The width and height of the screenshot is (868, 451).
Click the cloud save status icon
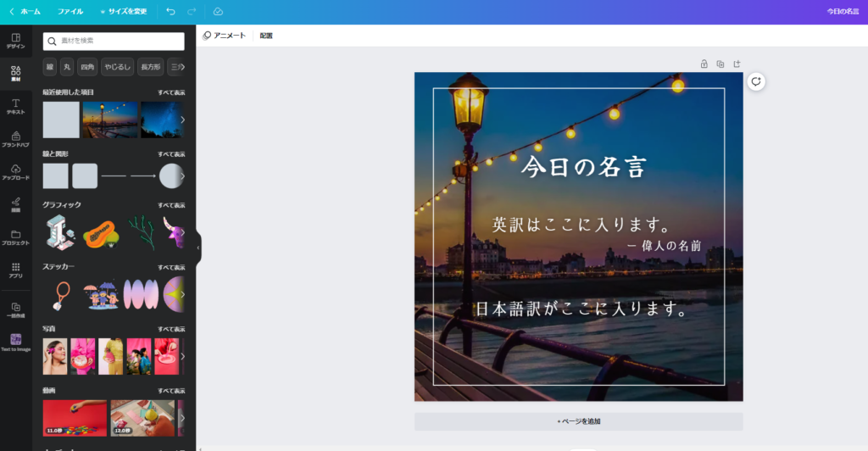218,12
